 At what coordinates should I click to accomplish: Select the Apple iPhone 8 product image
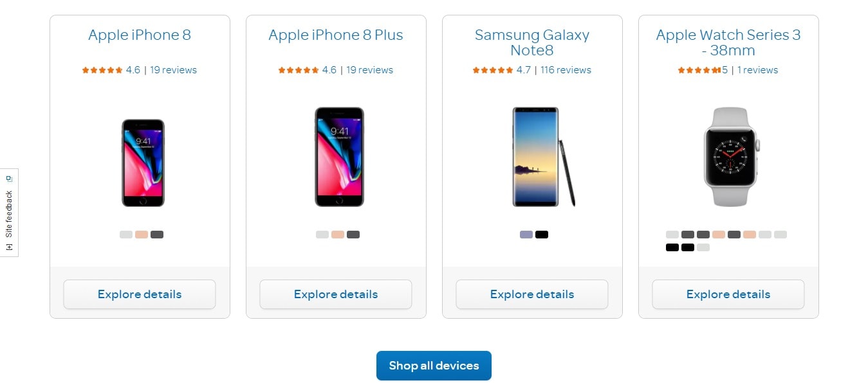pos(143,163)
